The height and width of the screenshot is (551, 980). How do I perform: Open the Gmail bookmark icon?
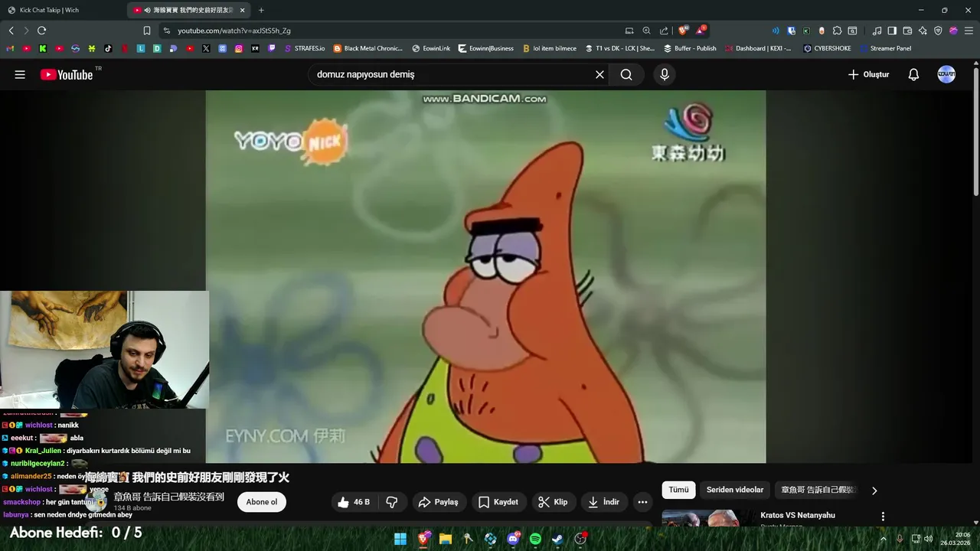10,48
